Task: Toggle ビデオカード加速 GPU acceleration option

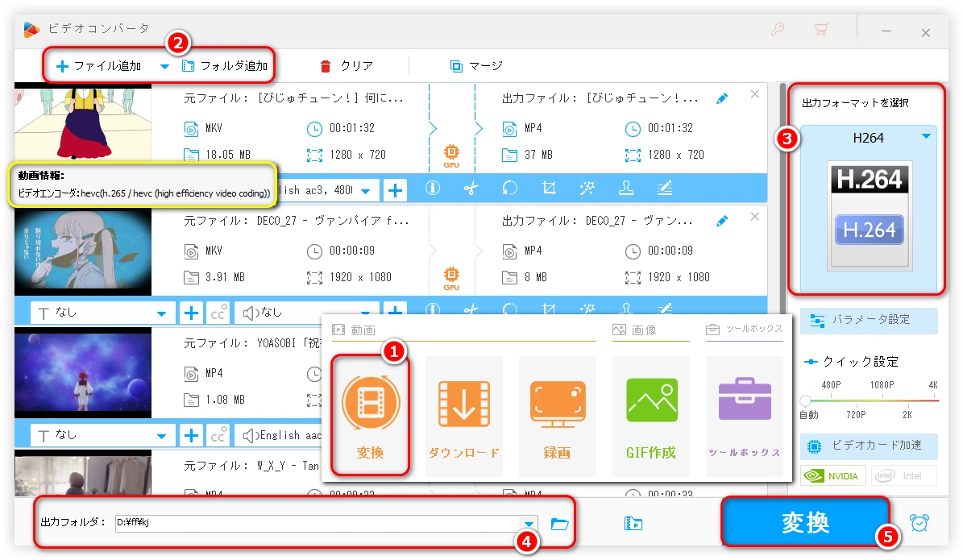Action: click(869, 446)
